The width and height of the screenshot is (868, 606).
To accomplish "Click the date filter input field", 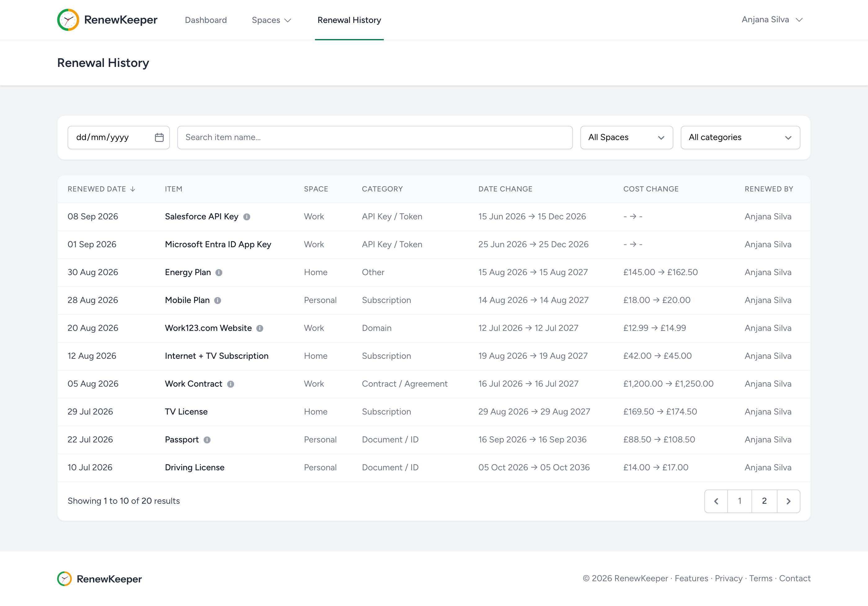I will [x=119, y=138].
